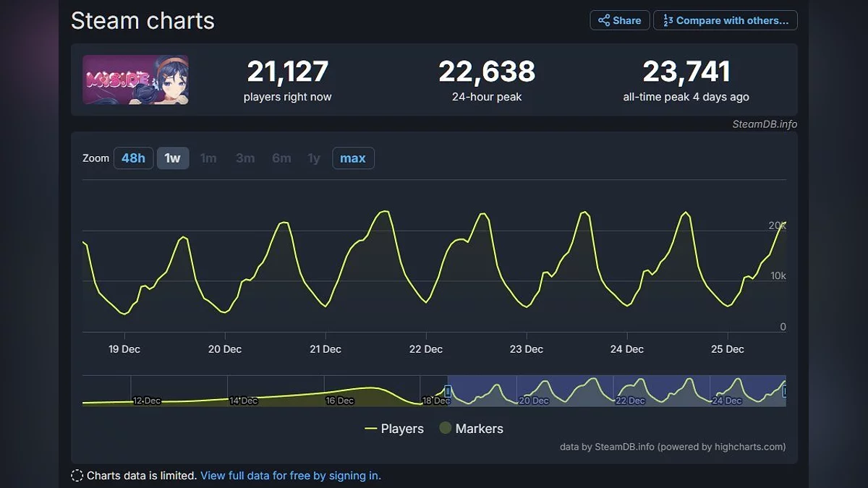Click the Share button
Image resolution: width=868 pixels, height=488 pixels.
(x=620, y=20)
